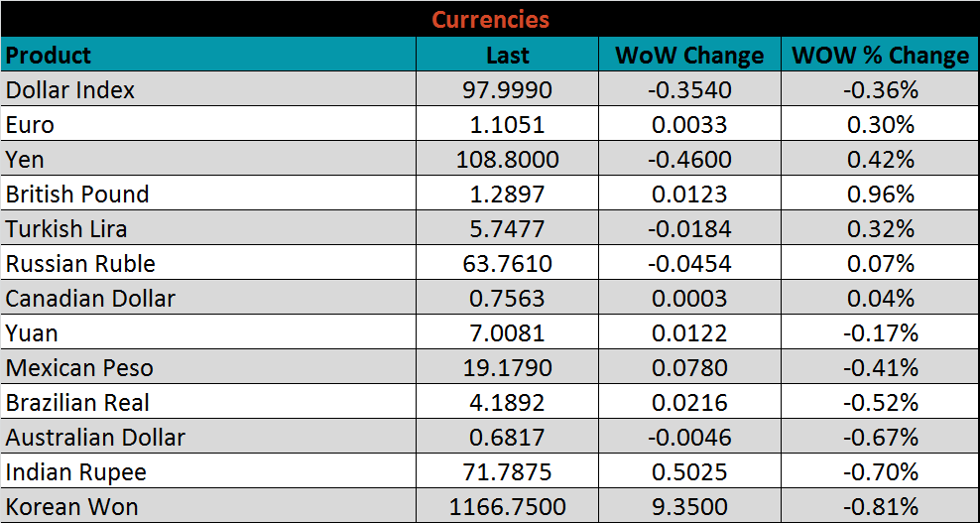The width and height of the screenshot is (980, 523).
Task: Select Australian Dollar percent change -0.67%
Action: point(880,438)
